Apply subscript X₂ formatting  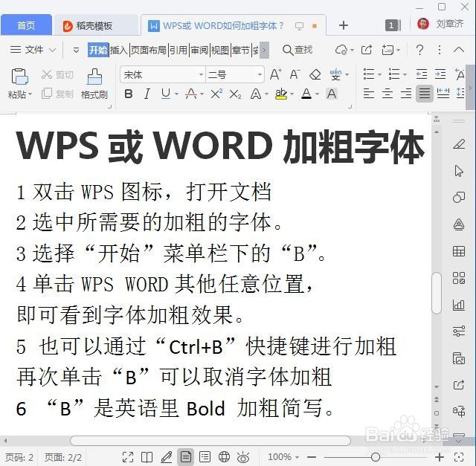pyautogui.click(x=235, y=94)
